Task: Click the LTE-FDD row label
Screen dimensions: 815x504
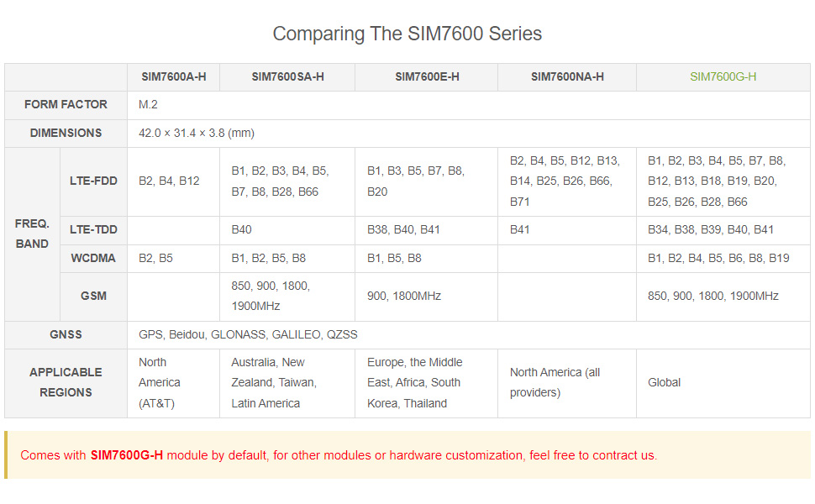Action: coord(93,181)
